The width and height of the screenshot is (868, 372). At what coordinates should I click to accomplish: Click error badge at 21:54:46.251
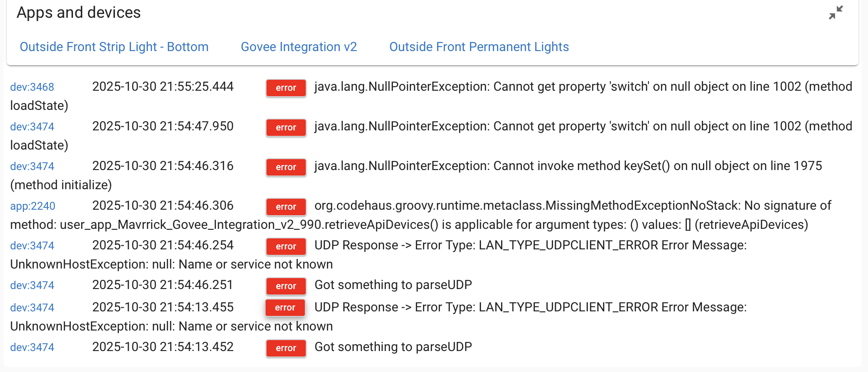pyautogui.click(x=286, y=286)
